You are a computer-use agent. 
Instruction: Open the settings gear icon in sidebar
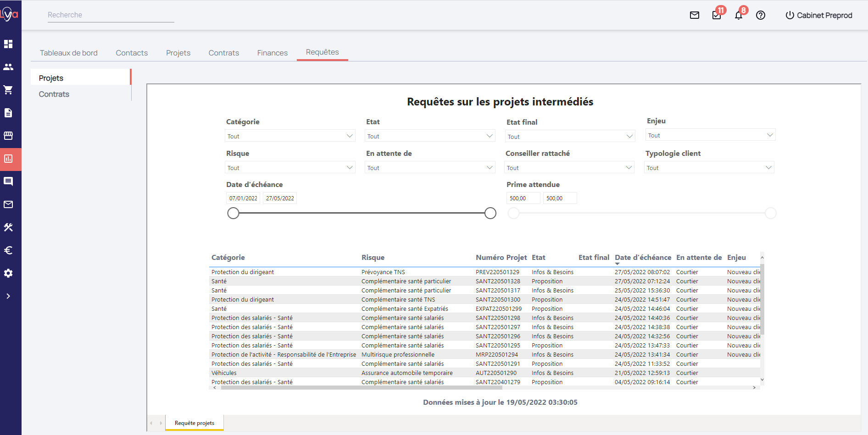[x=8, y=273]
